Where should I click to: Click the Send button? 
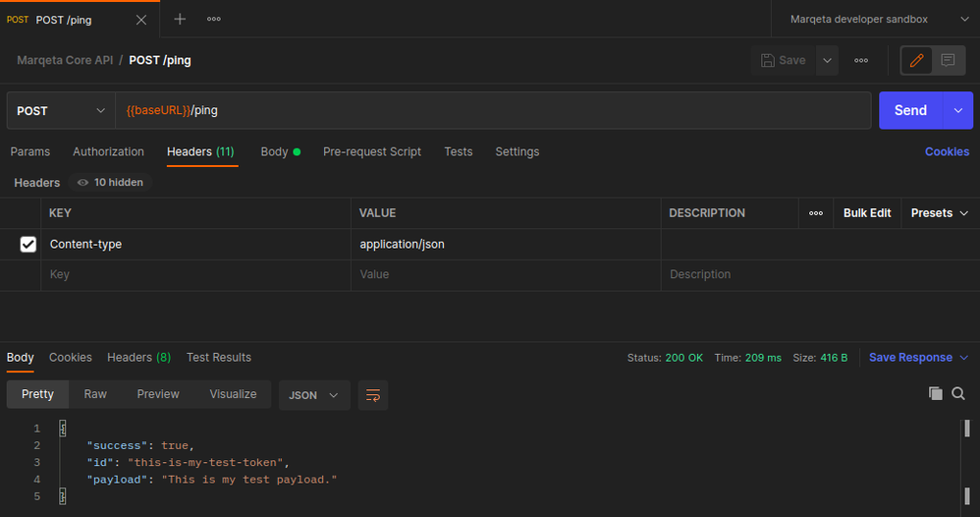coord(910,111)
